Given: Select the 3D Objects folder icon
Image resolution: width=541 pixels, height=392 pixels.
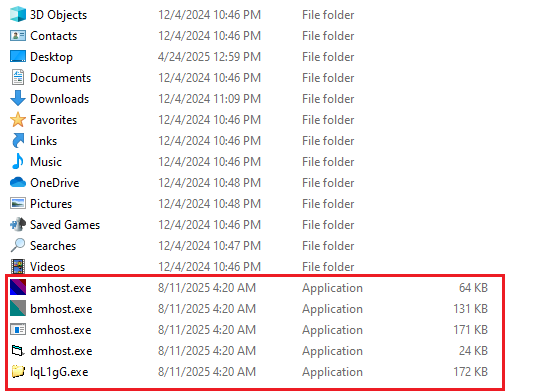Looking at the screenshot, I should coord(18,14).
